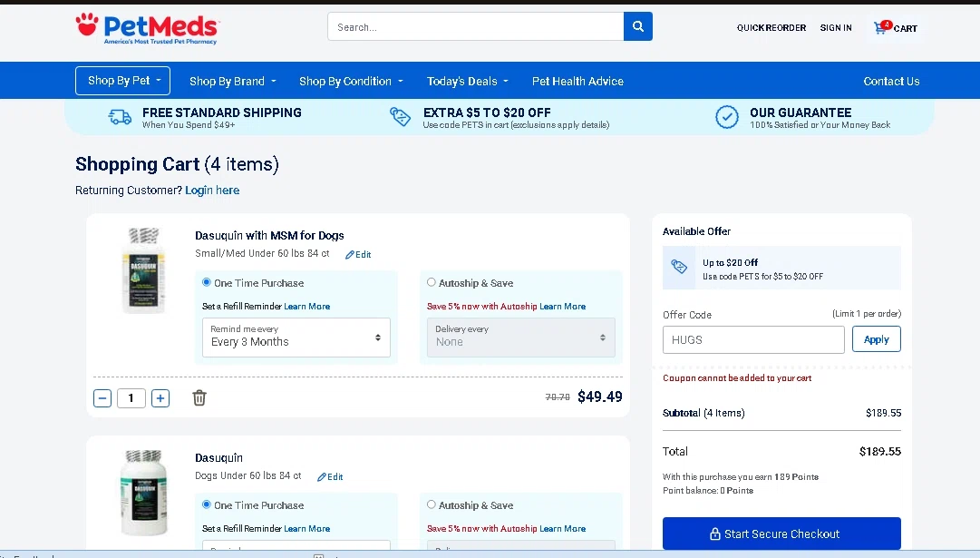This screenshot has height=558, width=980.
Task: Choose Autoship & Save for second Dasuquin
Action: coord(432,505)
